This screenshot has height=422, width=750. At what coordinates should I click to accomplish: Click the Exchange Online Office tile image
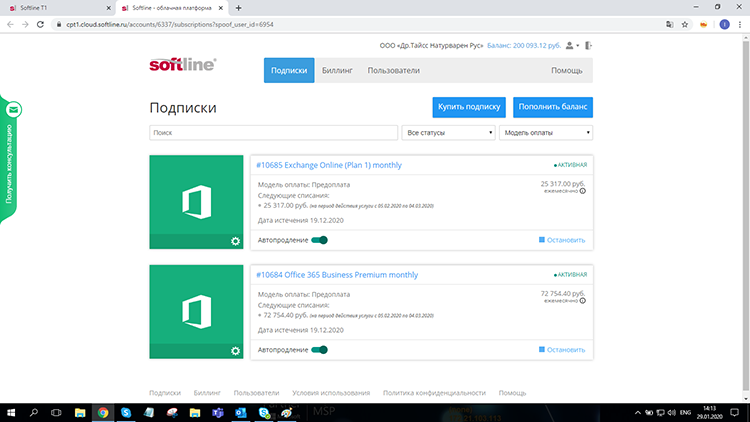pos(196,202)
